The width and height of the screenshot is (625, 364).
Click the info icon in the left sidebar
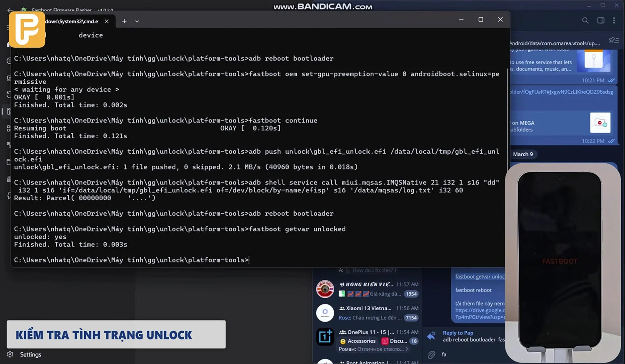point(9,61)
